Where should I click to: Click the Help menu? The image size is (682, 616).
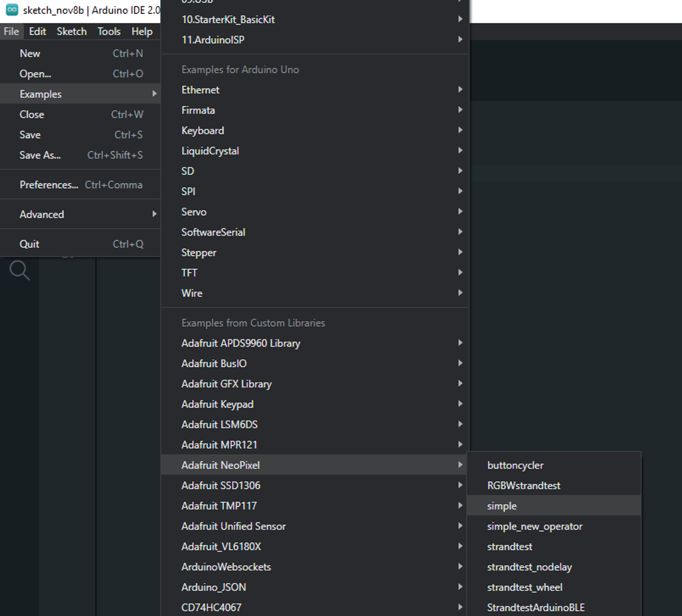click(x=142, y=31)
